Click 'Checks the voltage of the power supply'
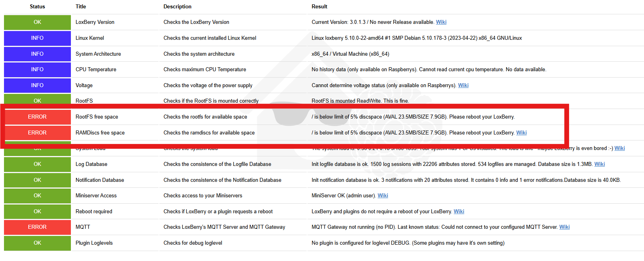Screen dimensions: 644x261 (x=208, y=86)
